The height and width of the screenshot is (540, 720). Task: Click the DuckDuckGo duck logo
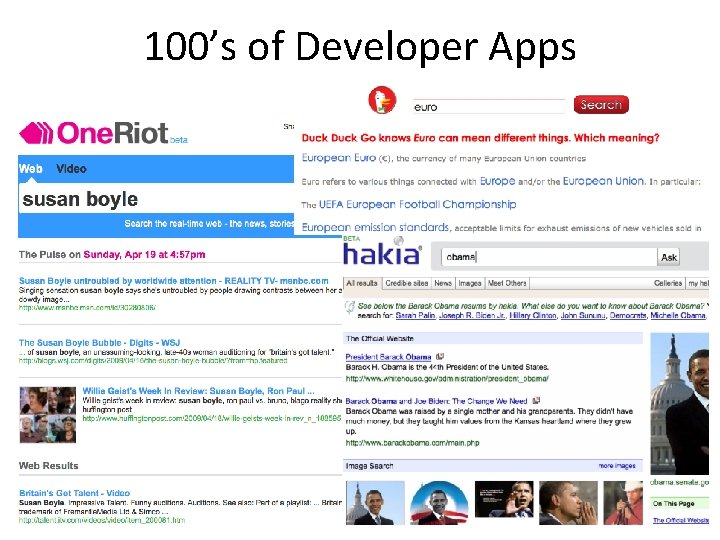(382, 100)
